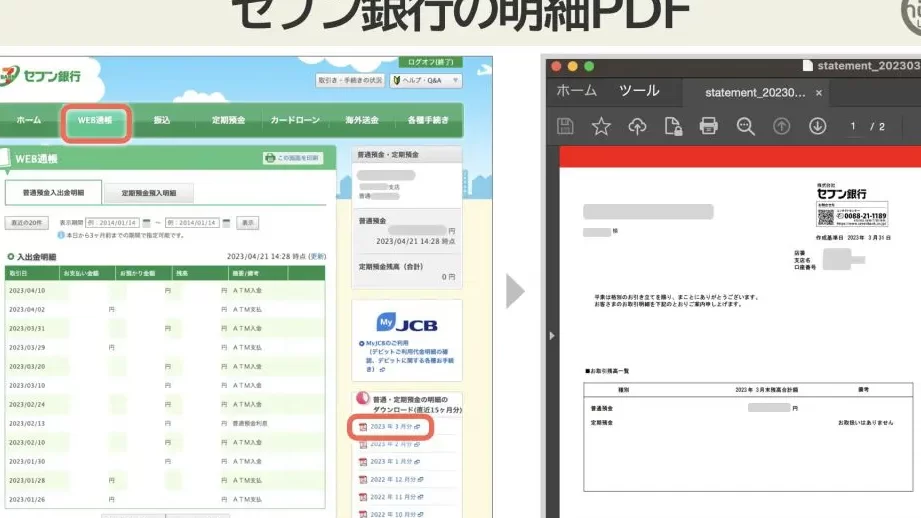
Task: Click the protected document (lock) icon in the PDF toolbar
Action: coord(673,126)
